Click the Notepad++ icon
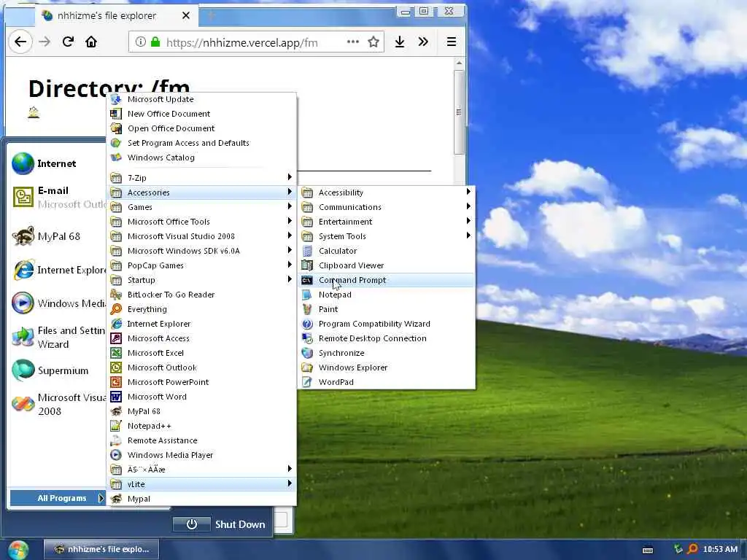The width and height of the screenshot is (747, 560). pos(116,426)
